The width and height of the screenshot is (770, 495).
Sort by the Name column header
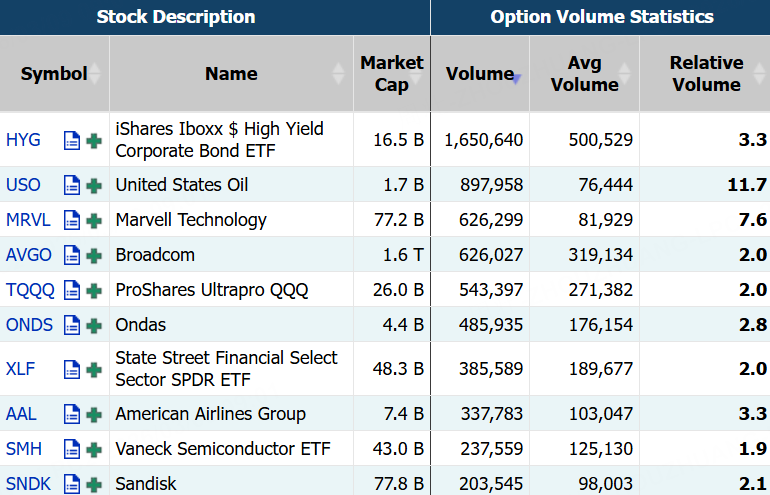(231, 74)
